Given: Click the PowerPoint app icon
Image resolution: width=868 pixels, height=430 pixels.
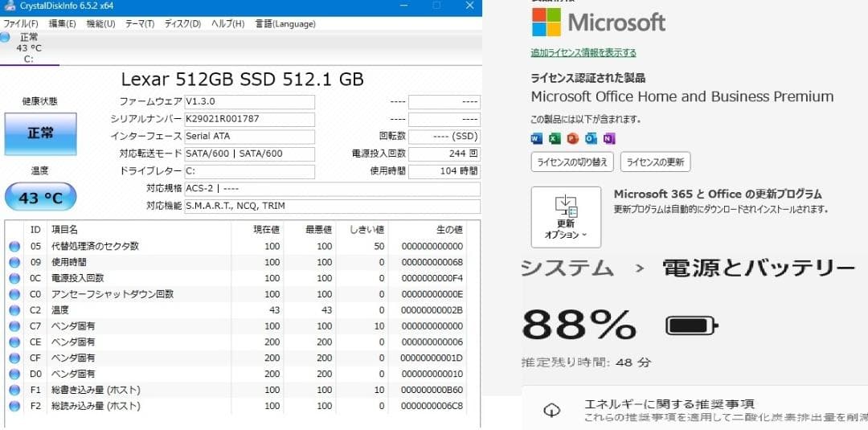Looking at the screenshot, I should pos(573,138).
